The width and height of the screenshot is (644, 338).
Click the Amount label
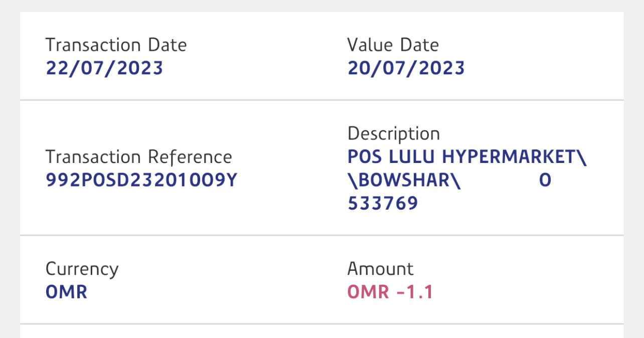tap(380, 269)
